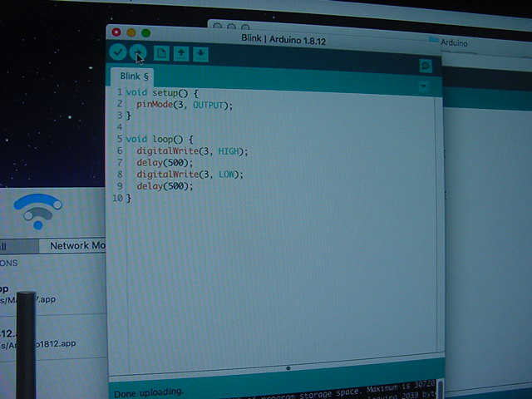Click the 'pinMode(3, OUTPUT);' line
This screenshot has height=399, width=532.
coord(185,105)
